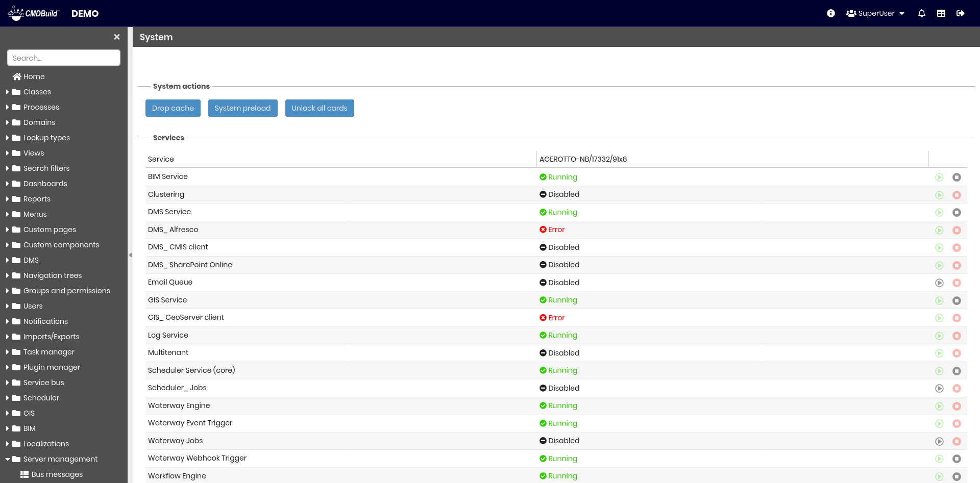This screenshot has height=483, width=980.
Task: Start the Multitenant service with its play control
Action: pos(940,353)
